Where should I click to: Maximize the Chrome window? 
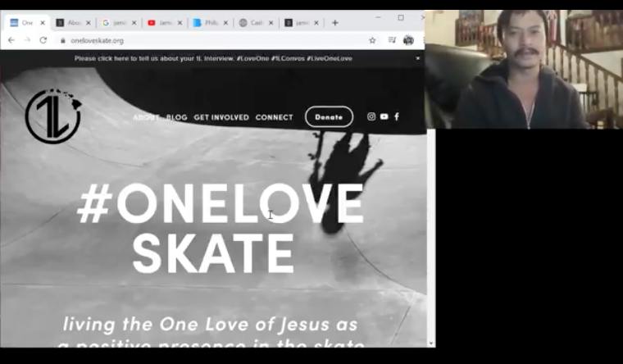(x=401, y=17)
